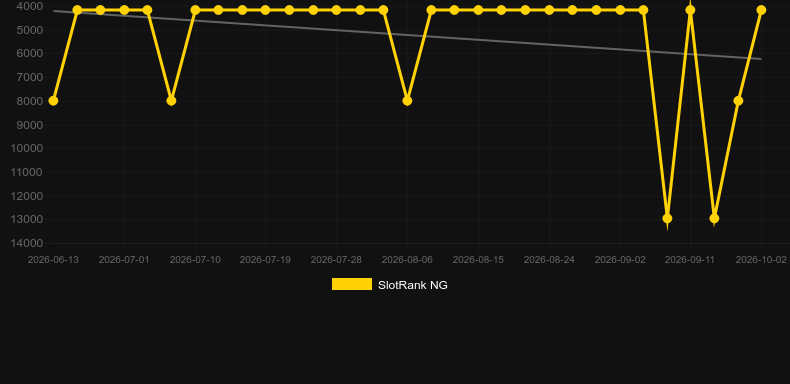The height and width of the screenshot is (384, 790).
Task: Select the peak data point at 2026-09-11
Action: [x=690, y=10]
